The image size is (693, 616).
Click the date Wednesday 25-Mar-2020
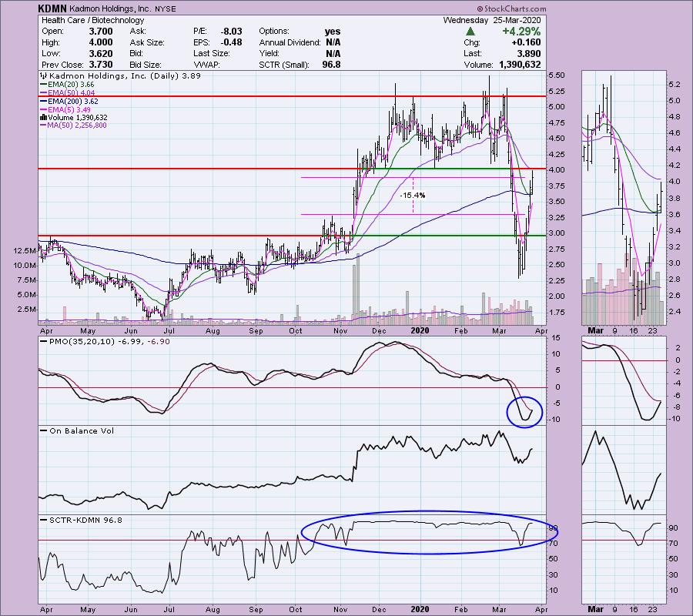[492, 20]
